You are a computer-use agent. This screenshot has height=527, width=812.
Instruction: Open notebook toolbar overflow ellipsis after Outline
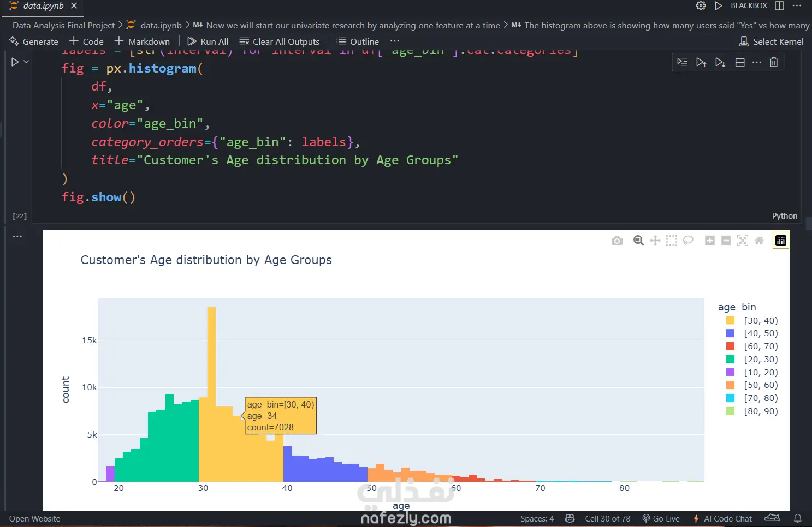[395, 41]
